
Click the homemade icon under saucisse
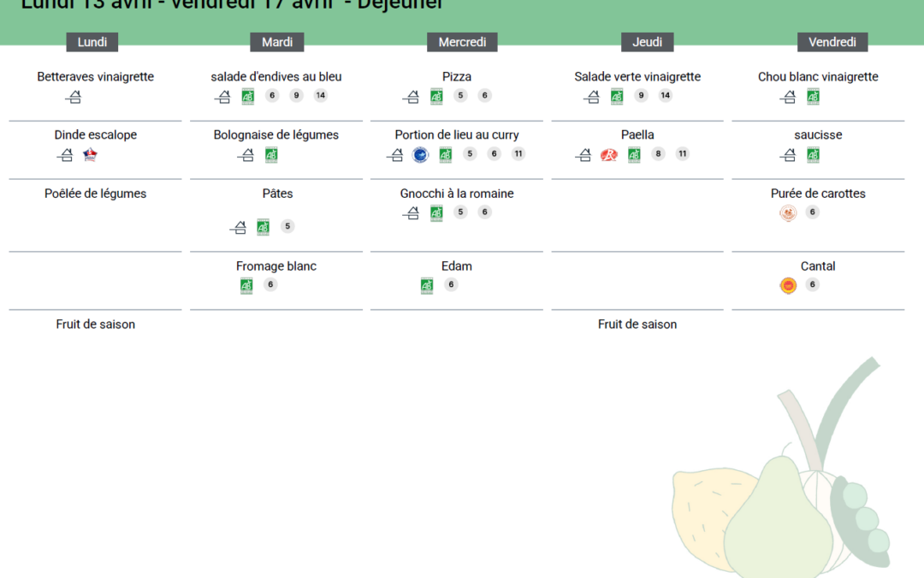pos(788,155)
